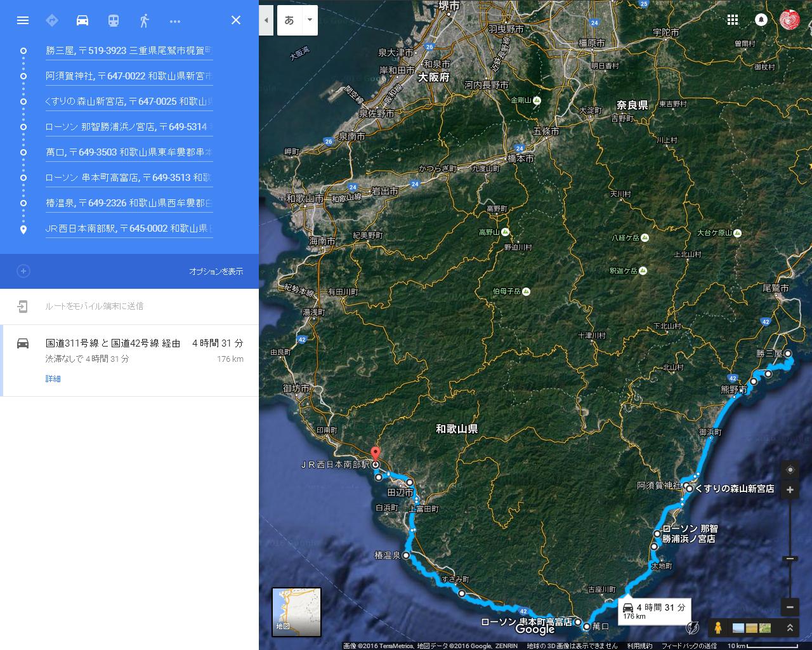Click the 4 時間 31 分 route tooltip on map
Image resolution: width=812 pixels, height=650 pixels.
pyautogui.click(x=654, y=611)
